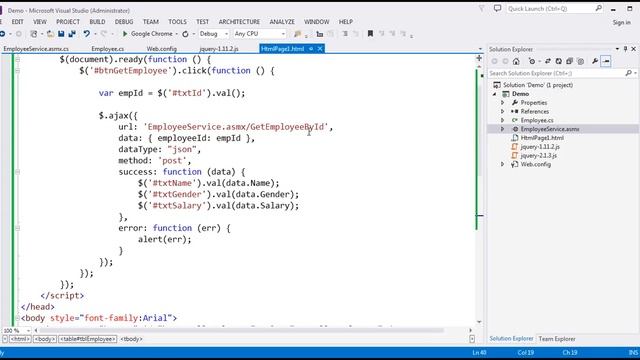The image size is (640, 360).
Task: Click the Save icon in the toolbar
Action: tap(61, 34)
